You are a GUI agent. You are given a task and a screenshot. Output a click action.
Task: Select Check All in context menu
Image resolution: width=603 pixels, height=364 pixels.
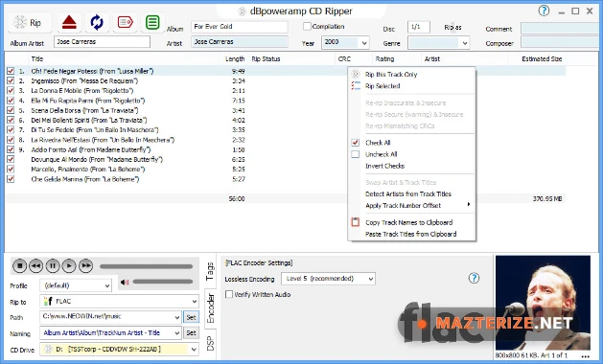pyautogui.click(x=411, y=143)
